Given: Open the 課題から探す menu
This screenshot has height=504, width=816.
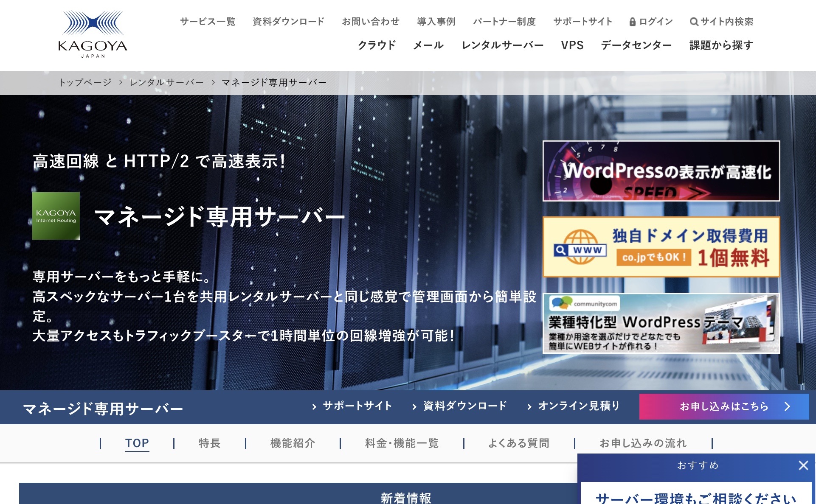Looking at the screenshot, I should [x=721, y=45].
